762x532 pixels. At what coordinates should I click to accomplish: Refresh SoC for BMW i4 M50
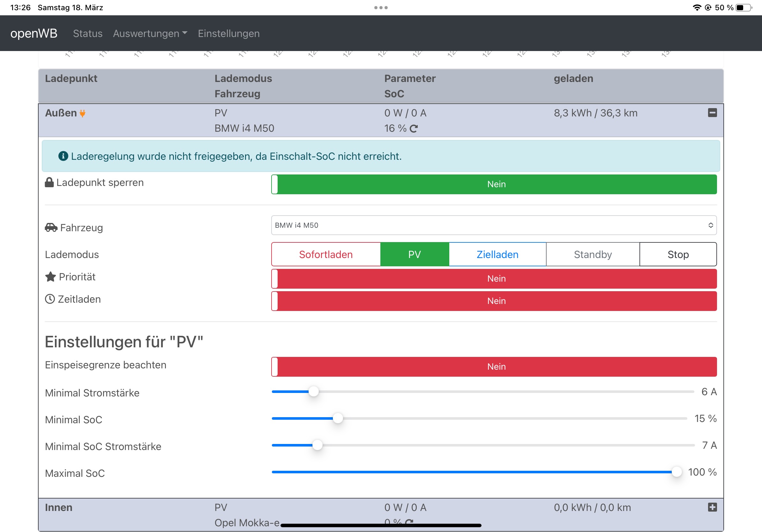pyautogui.click(x=413, y=129)
